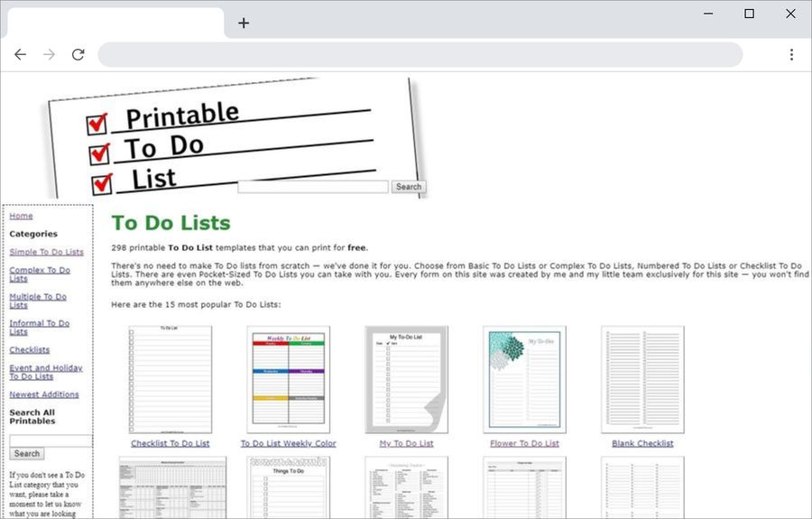This screenshot has height=519, width=812.
Task: Select the Flower To Do List thumbnail
Action: pos(524,379)
